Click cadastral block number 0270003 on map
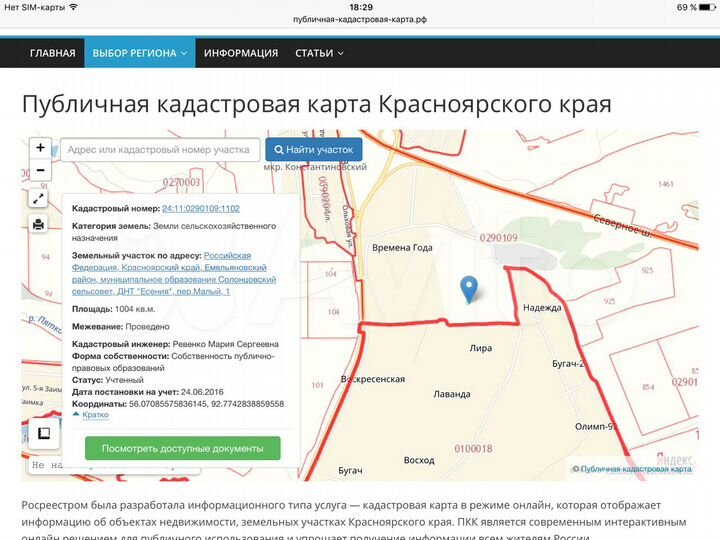This screenshot has height=540, width=720. [x=181, y=182]
